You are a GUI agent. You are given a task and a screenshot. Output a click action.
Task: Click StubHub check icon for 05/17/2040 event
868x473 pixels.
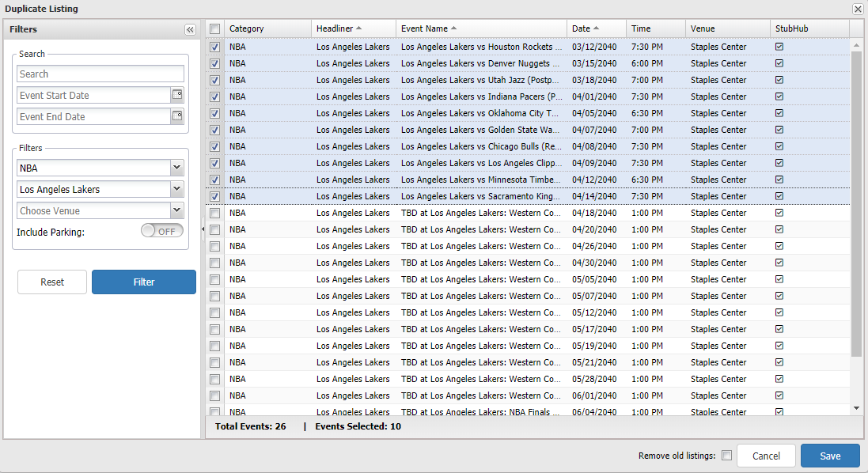pyautogui.click(x=779, y=329)
